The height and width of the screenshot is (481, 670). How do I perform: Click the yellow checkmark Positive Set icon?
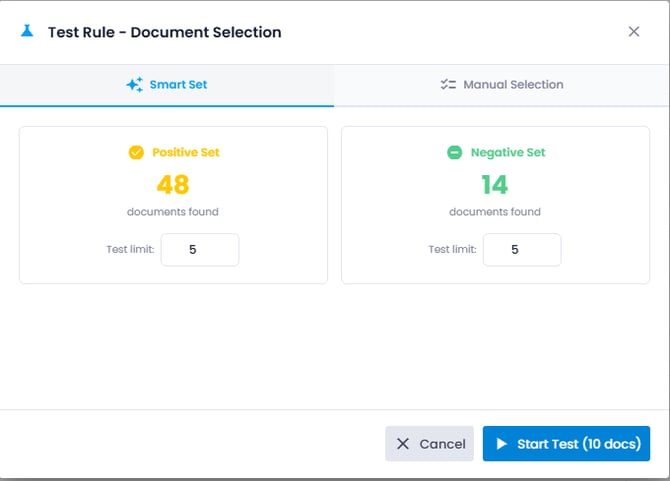pyautogui.click(x=136, y=153)
